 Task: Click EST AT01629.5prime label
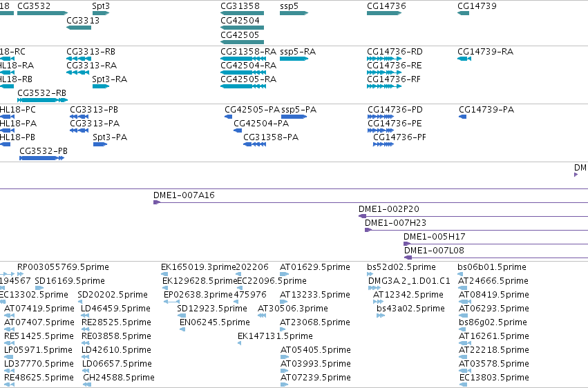[x=315, y=267]
